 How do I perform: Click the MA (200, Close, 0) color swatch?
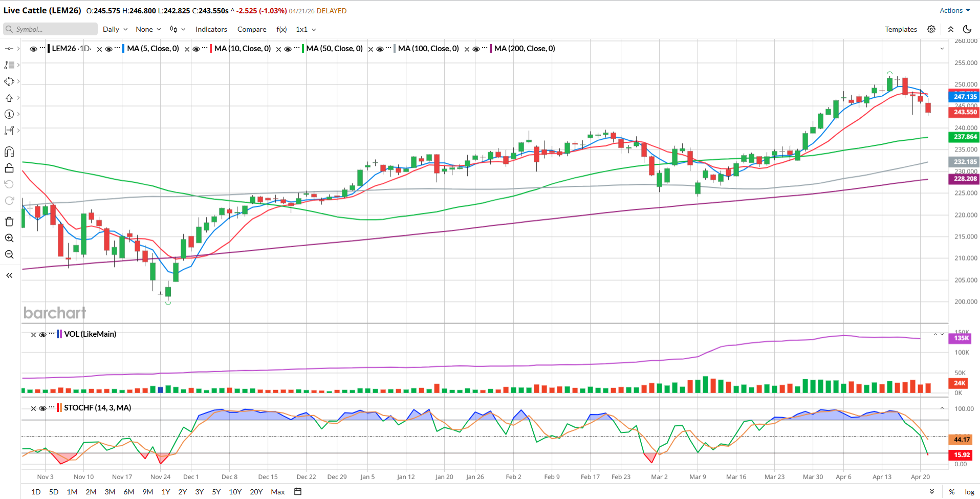click(x=491, y=49)
